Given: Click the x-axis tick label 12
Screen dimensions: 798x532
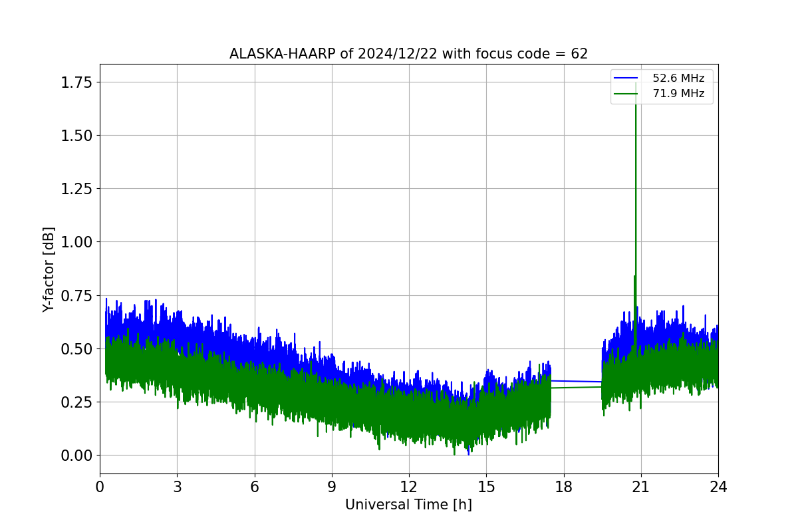Looking at the screenshot, I should [409, 487].
